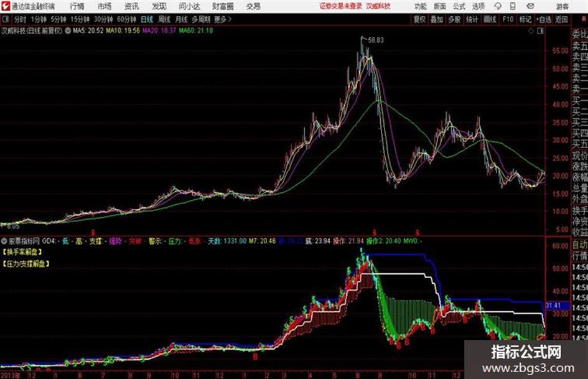Viewport: 588px width, 379px height.
Task: Expand the 更多 period options
Action: click(x=223, y=19)
